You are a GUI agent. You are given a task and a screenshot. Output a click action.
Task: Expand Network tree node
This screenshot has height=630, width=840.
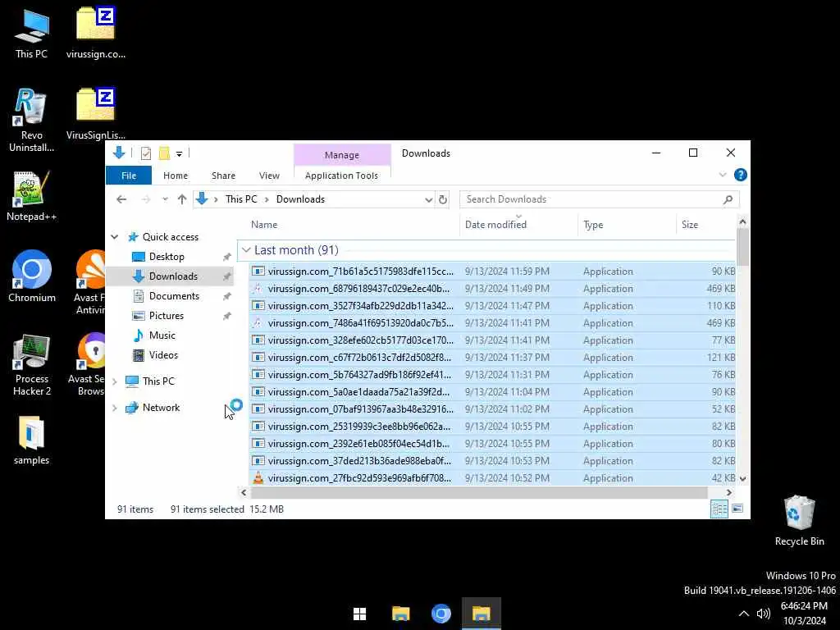click(115, 408)
